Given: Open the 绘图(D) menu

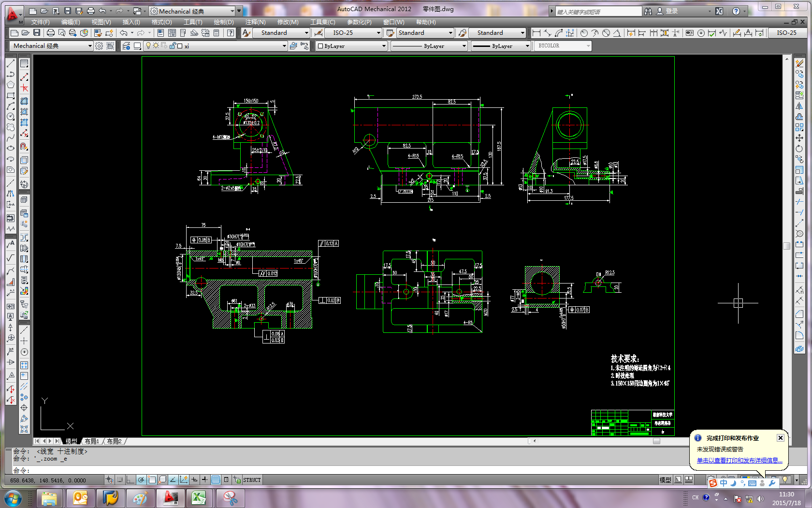Looking at the screenshot, I should tap(223, 22).
